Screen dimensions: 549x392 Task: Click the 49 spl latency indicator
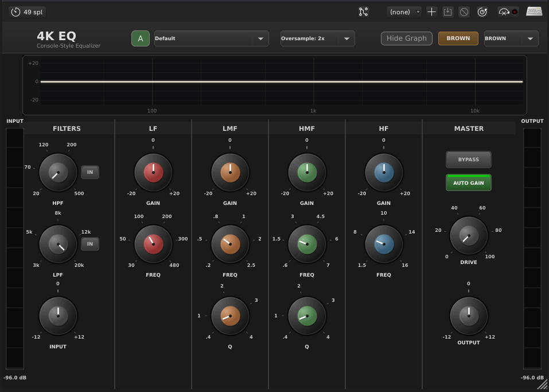26,11
